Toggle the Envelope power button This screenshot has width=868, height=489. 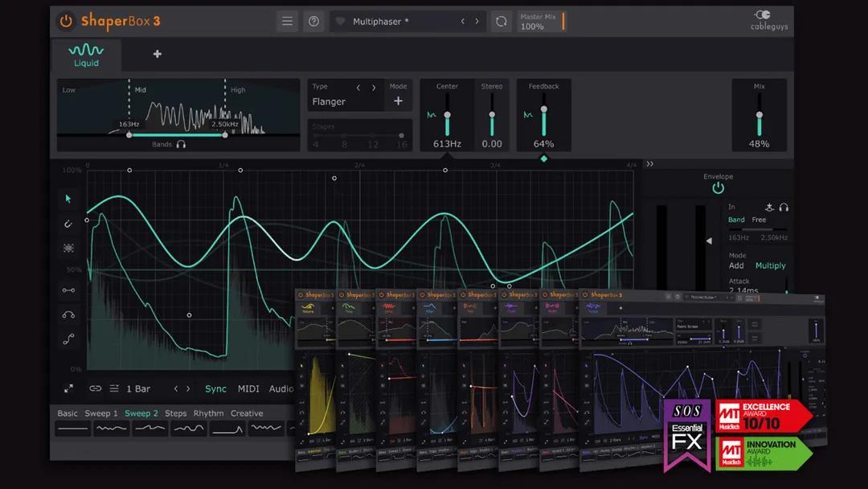tap(718, 188)
